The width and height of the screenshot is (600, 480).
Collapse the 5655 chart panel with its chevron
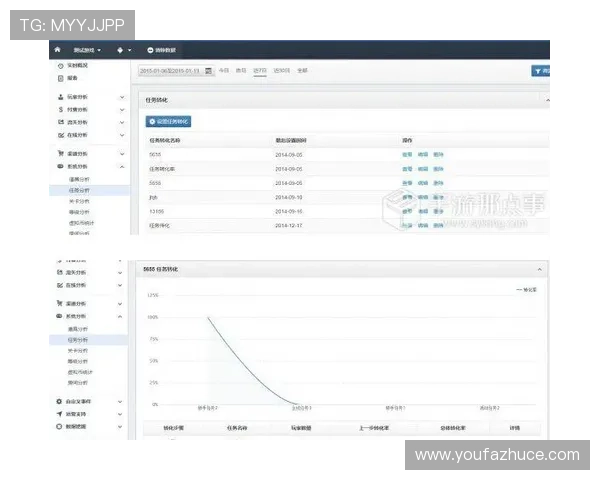click(x=540, y=269)
